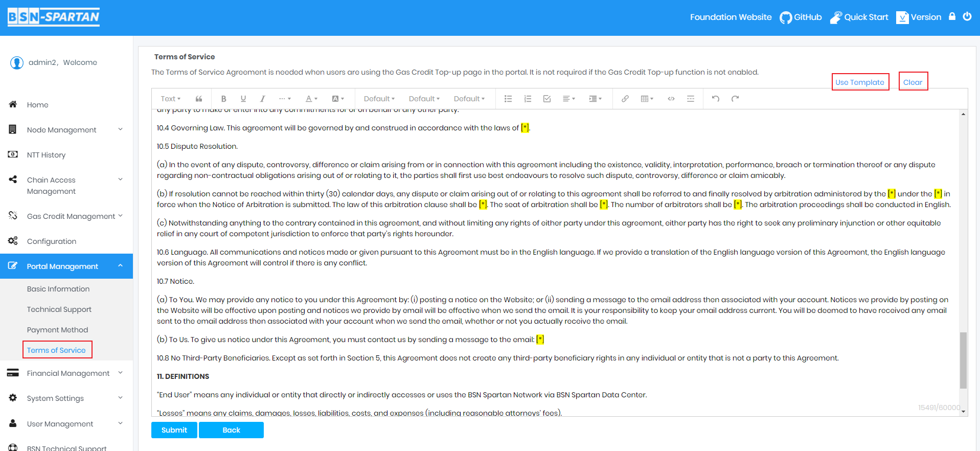Open the insert table dropdown
Screen dimensions: 980x451
(647, 99)
